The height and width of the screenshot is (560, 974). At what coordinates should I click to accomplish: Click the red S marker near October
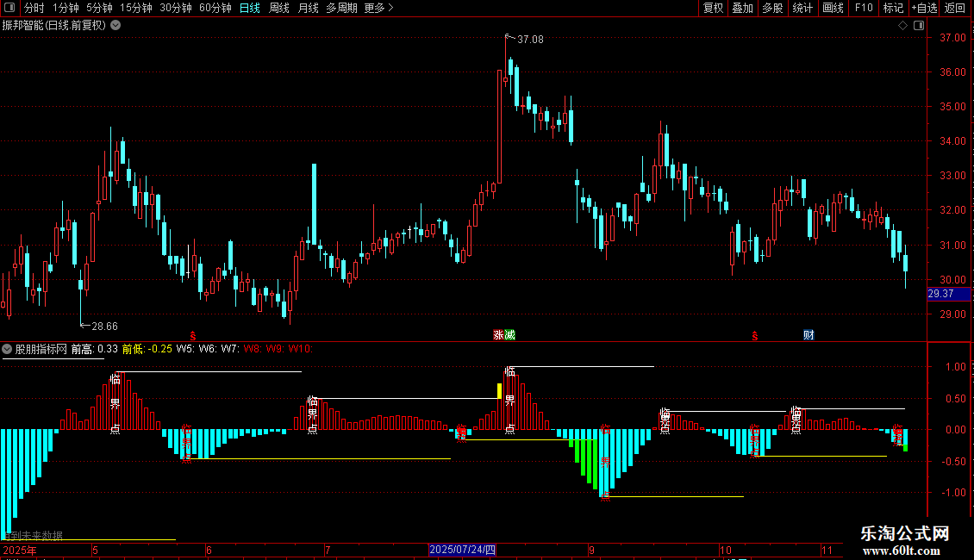pyautogui.click(x=755, y=336)
